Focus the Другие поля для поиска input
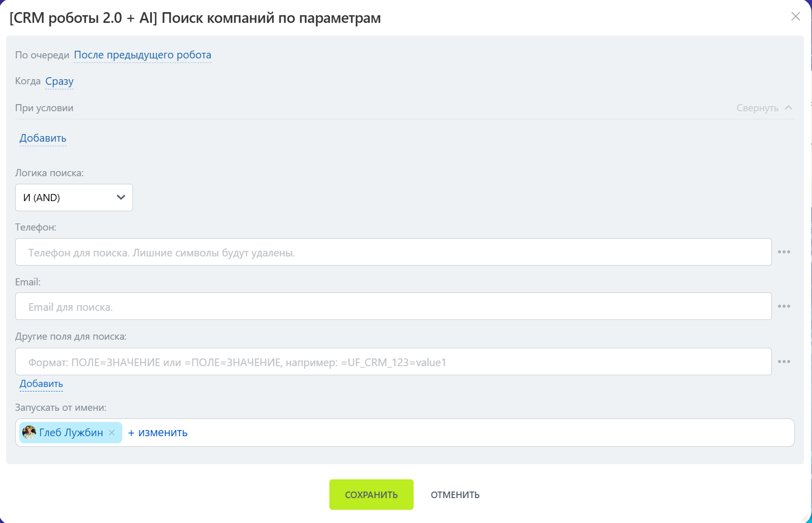 [x=393, y=362]
